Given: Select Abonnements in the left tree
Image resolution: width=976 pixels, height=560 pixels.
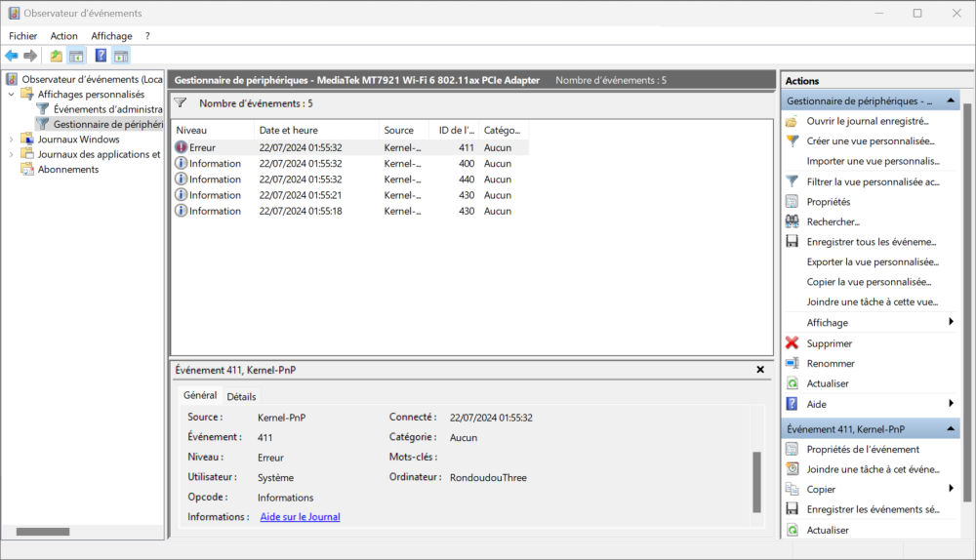Looking at the screenshot, I should click(67, 170).
